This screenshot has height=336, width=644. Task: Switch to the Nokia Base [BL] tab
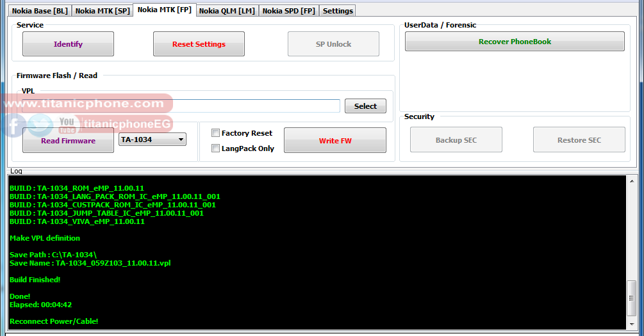(40, 11)
